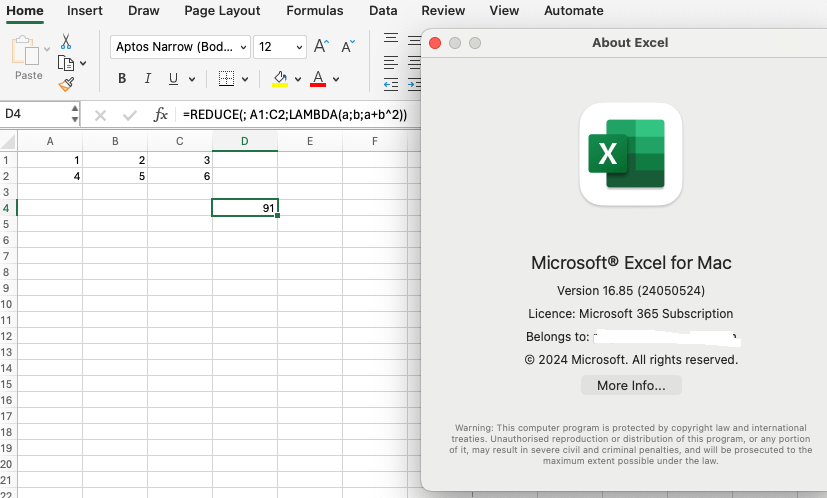Toggle Bold formatting

tap(122, 79)
